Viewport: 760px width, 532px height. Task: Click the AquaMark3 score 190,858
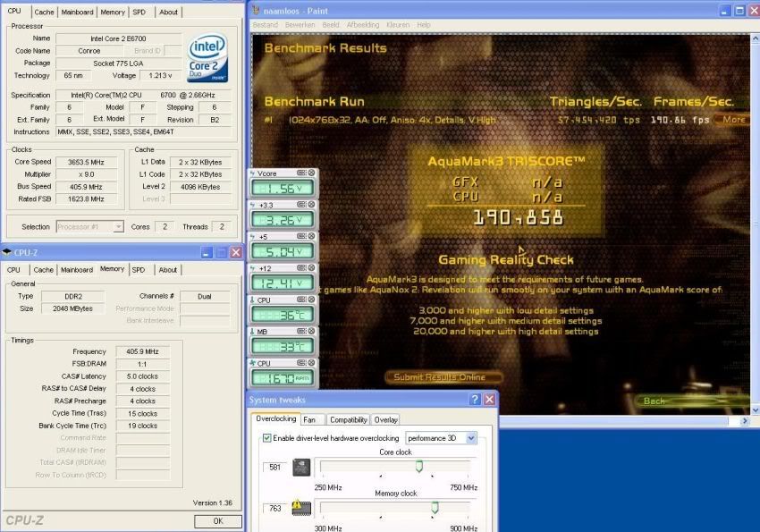(518, 217)
